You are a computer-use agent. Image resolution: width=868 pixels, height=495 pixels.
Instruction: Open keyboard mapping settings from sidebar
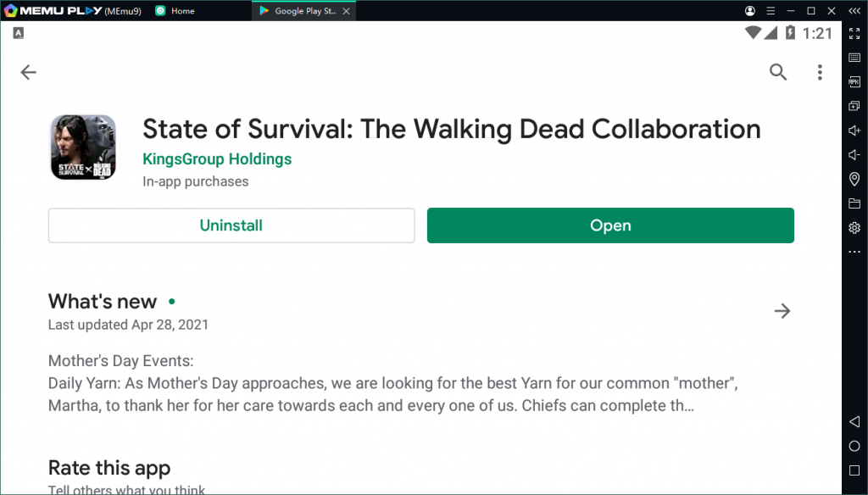click(854, 58)
